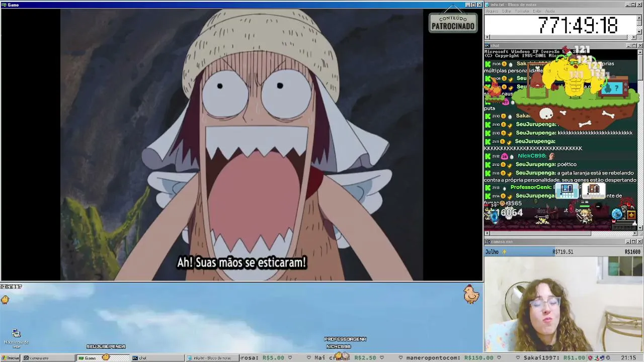Click the chat window scroll-down arrow
644x362 pixels.
(640, 227)
